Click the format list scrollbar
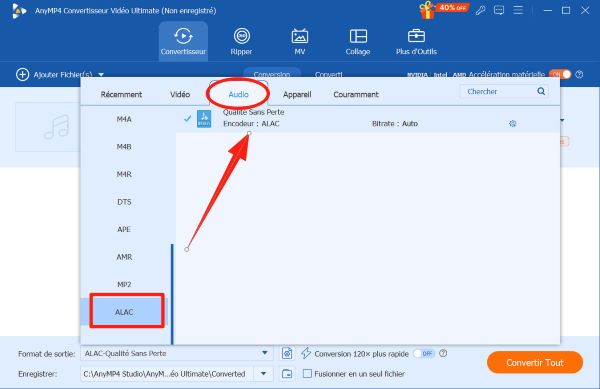Screen dimensions: 600x389 172,294
